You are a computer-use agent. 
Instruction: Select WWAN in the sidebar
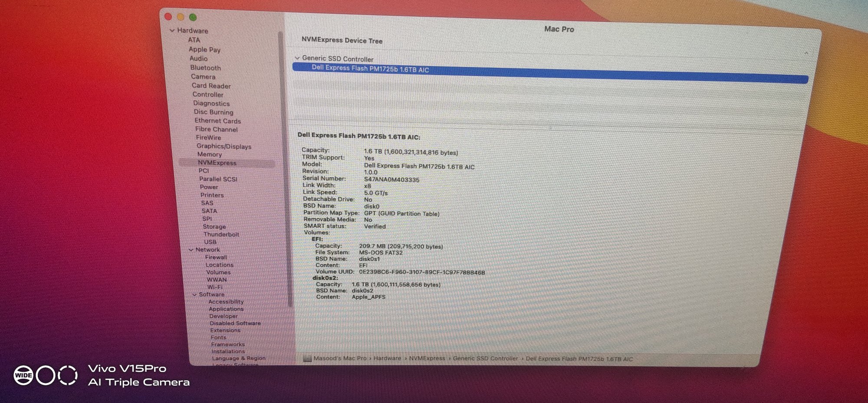217,280
